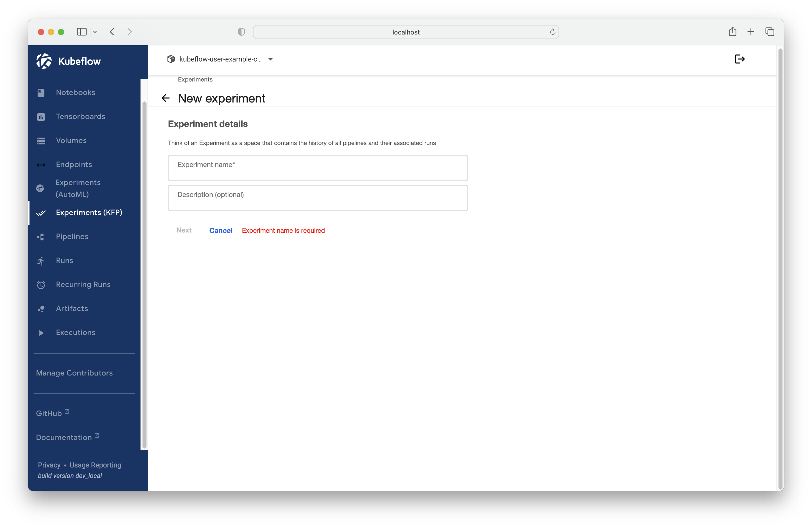Click the Safari back navigation arrow

(x=112, y=32)
